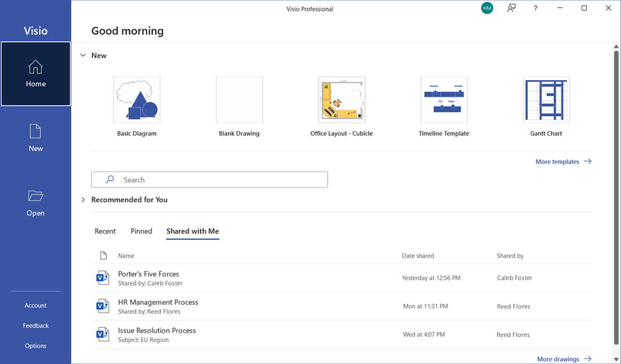Screen dimensions: 621x364
Task: Click Reed Flores in Issue Resolution row
Action: click(513, 335)
